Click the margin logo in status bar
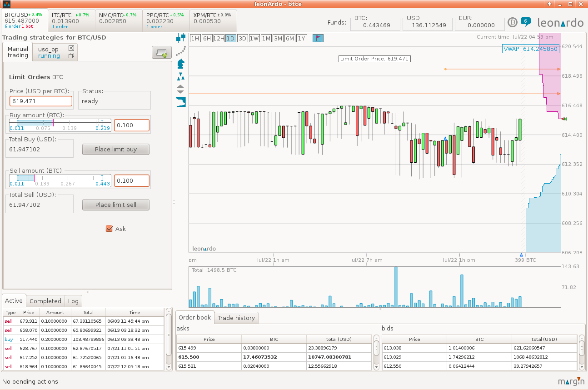Viewport: 588px width, 390px height. click(572, 381)
